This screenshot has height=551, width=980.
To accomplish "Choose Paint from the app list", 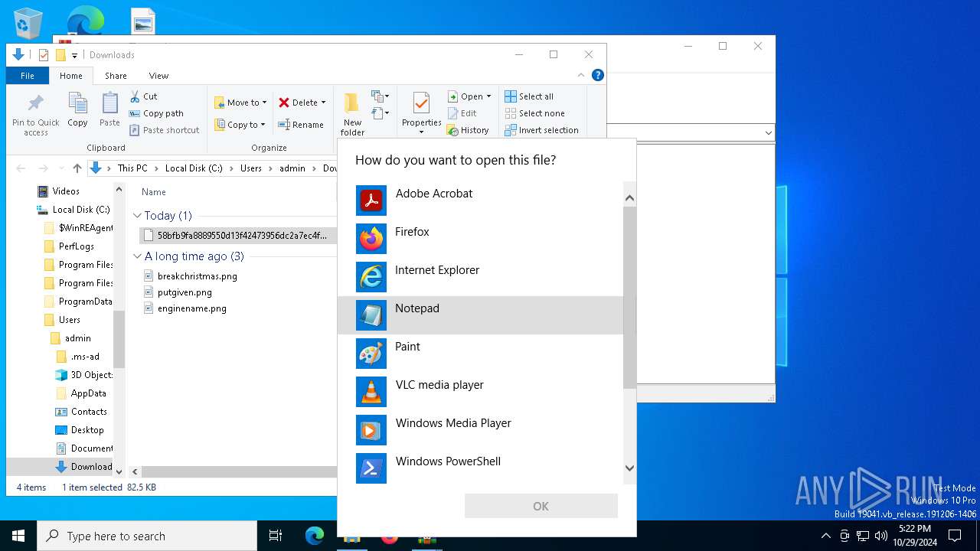I will point(480,354).
